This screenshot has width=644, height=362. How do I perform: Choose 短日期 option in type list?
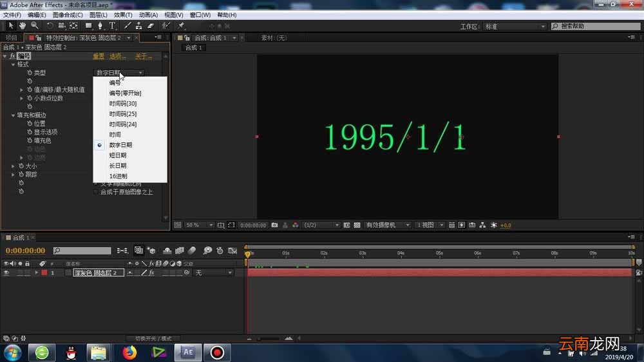[118, 155]
